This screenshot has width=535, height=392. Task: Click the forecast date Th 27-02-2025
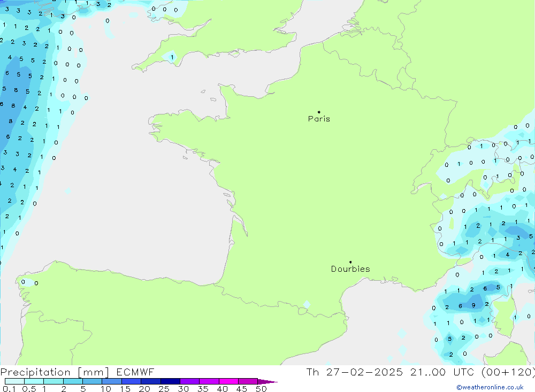pyautogui.click(x=354, y=372)
